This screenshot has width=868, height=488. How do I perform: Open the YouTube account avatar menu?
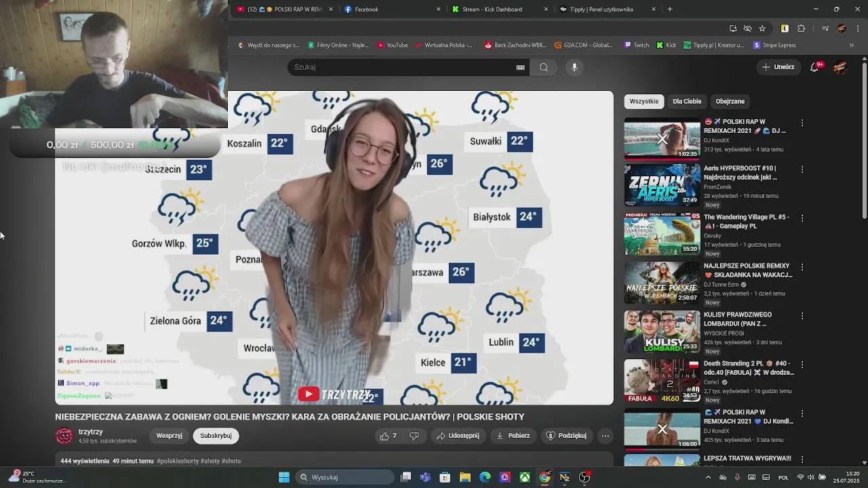pos(840,67)
